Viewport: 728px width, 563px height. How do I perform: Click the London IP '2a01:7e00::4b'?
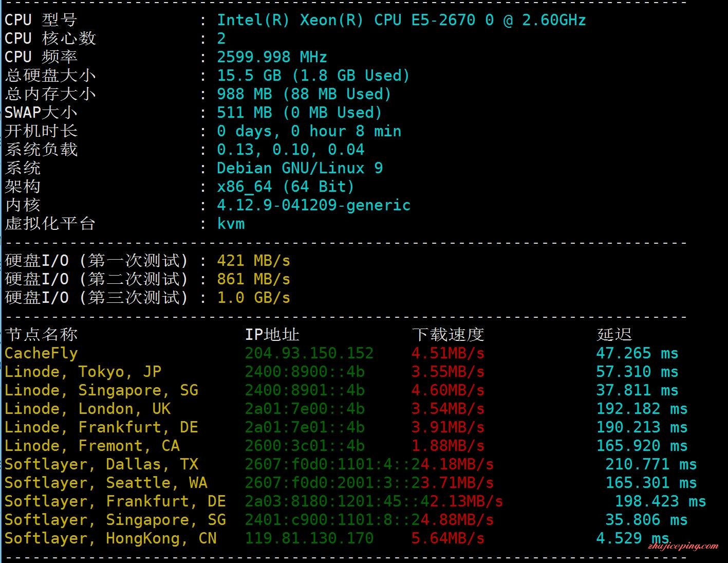304,409
